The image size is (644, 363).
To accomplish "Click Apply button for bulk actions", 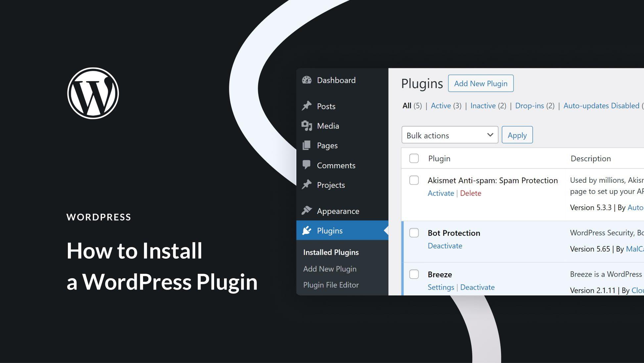I will click(x=517, y=135).
